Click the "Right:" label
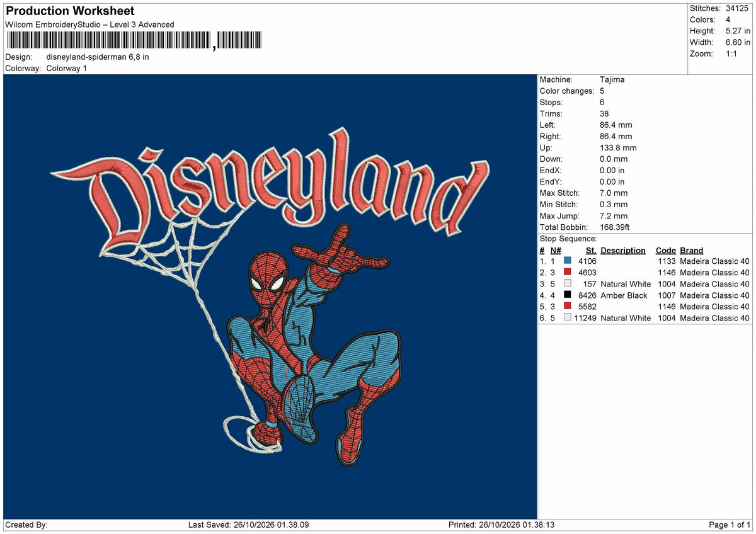This screenshot has width=756, height=534. point(550,137)
